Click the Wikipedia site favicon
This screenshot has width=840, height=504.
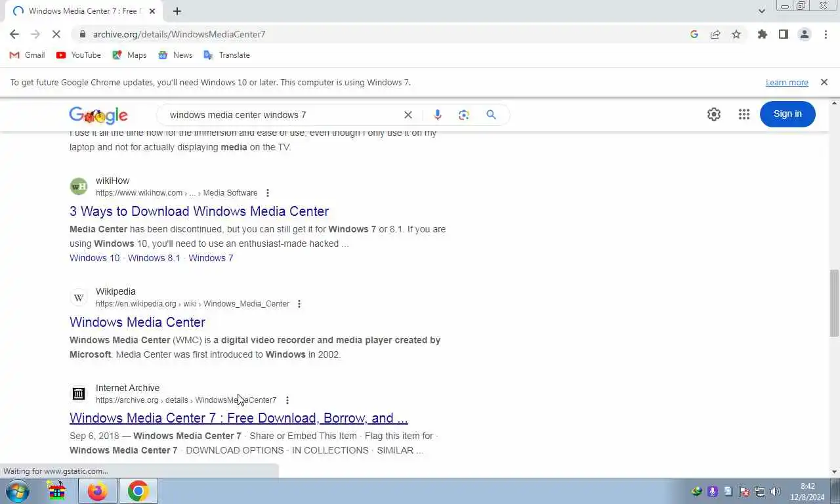pyautogui.click(x=79, y=297)
